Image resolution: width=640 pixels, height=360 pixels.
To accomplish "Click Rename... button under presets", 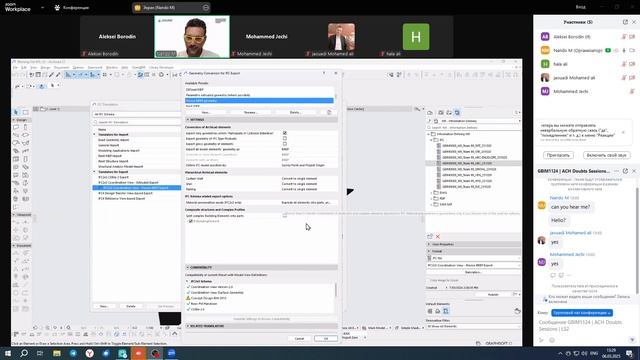I will tap(251, 112).
